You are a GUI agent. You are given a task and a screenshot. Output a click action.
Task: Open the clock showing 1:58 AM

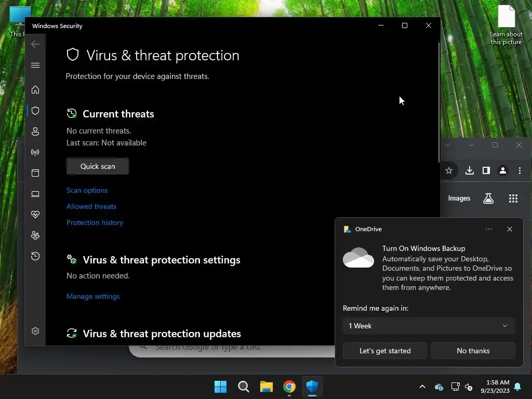(x=495, y=387)
